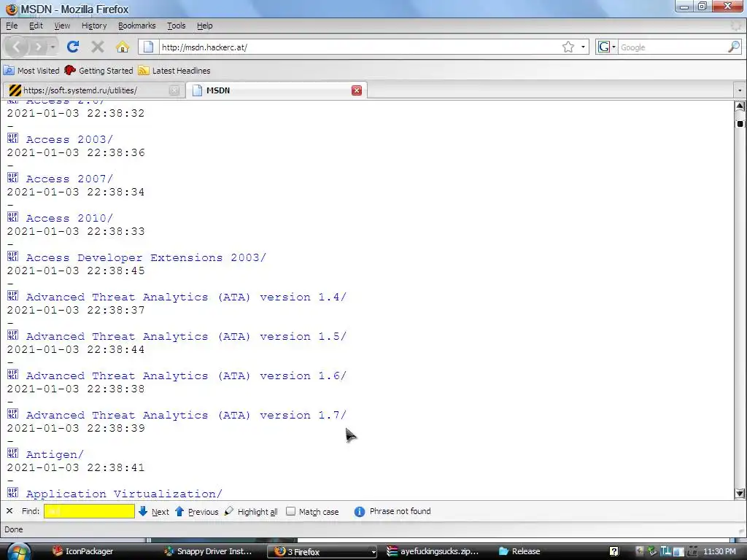Open the Bookmarks menu
Image resolution: width=747 pixels, height=560 pixels.
point(136,26)
